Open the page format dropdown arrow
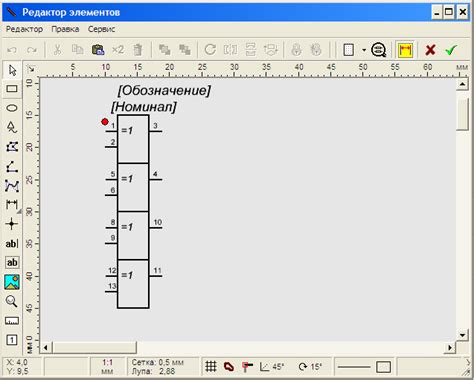The width and height of the screenshot is (474, 380). click(x=364, y=50)
